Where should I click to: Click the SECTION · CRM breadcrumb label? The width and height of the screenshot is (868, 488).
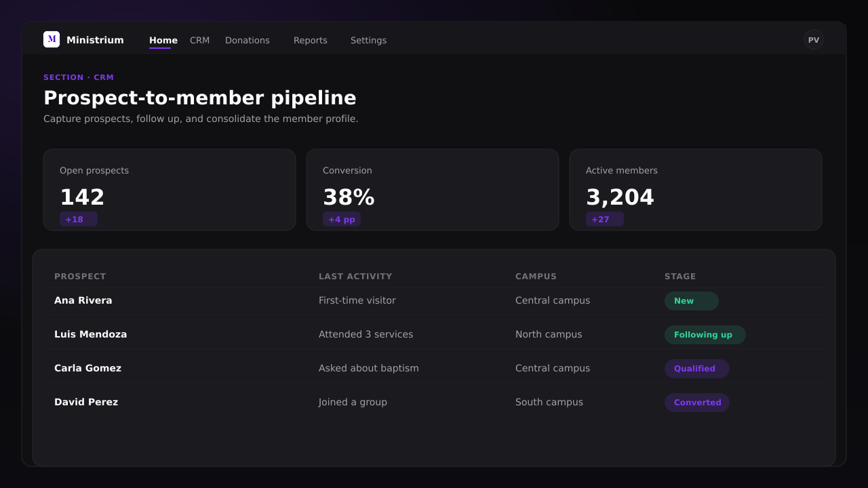coord(79,77)
